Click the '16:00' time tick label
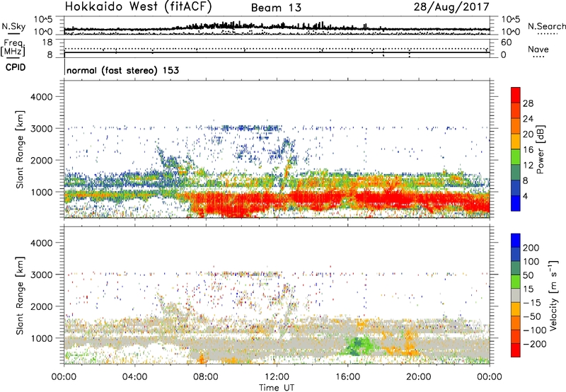The height and width of the screenshot is (392, 566). point(347,376)
